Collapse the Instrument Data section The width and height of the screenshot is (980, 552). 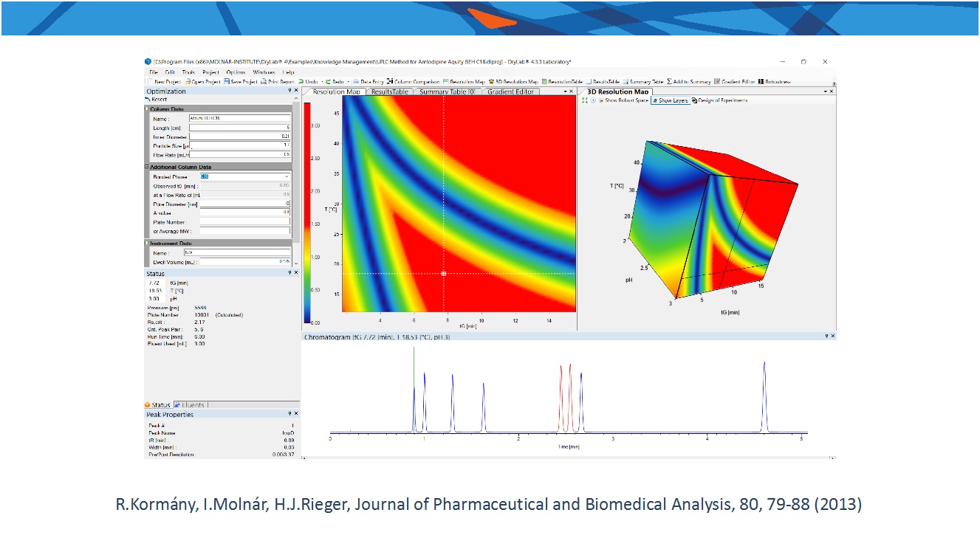coord(147,243)
